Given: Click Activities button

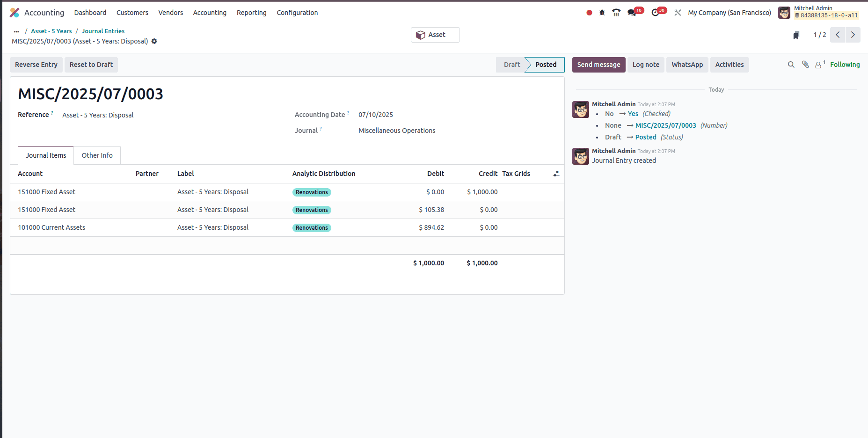Looking at the screenshot, I should click(x=729, y=65).
